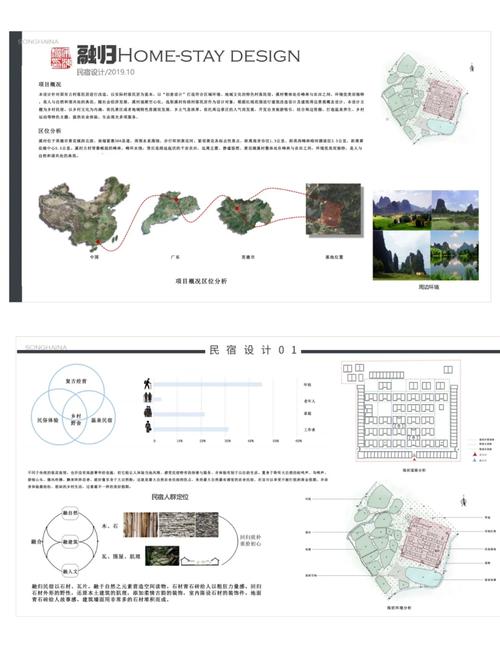Click the 民宿设计/2019.10 subtitle
The width and height of the screenshot is (500, 653).
click(x=105, y=72)
